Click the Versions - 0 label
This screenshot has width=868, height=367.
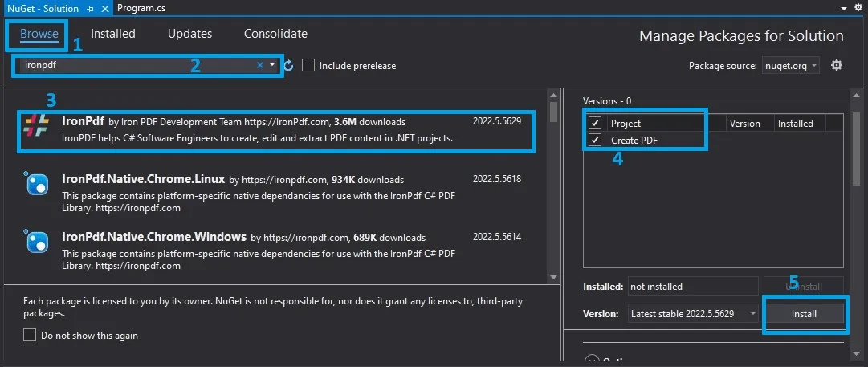point(607,101)
